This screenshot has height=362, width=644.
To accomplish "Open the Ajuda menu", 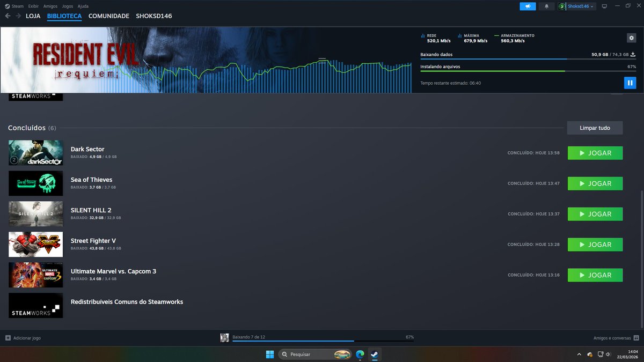I will pos(83,6).
